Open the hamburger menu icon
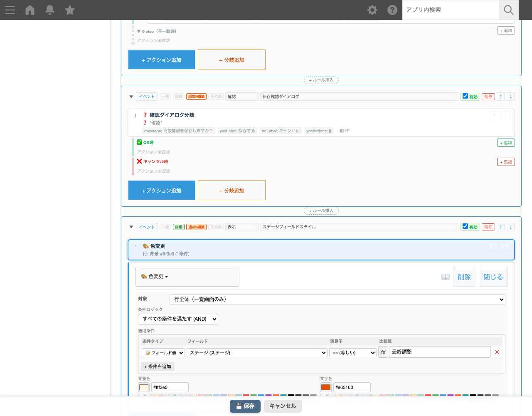This screenshot has width=532, height=416. 10,10
